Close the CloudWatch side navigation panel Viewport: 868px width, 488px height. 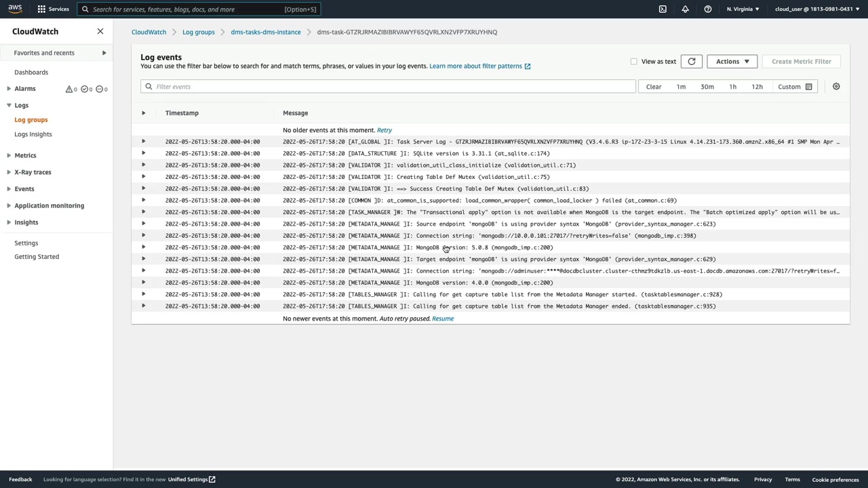[x=100, y=31]
